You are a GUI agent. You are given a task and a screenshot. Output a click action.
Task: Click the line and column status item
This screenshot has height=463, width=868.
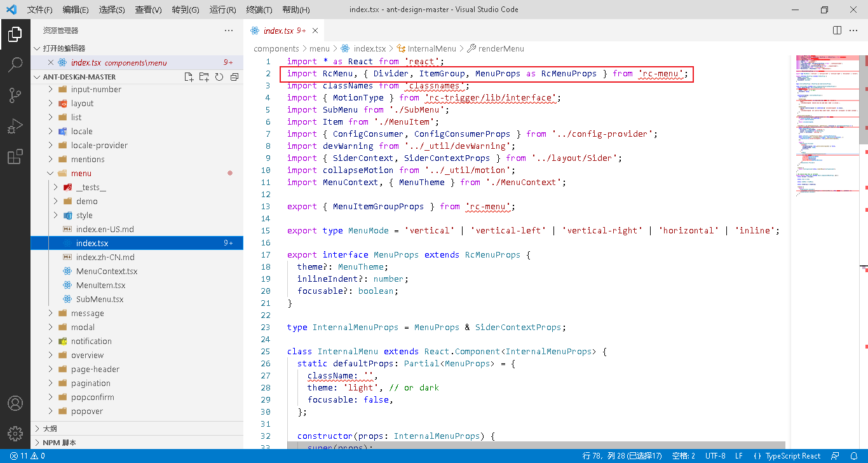pyautogui.click(x=622, y=456)
